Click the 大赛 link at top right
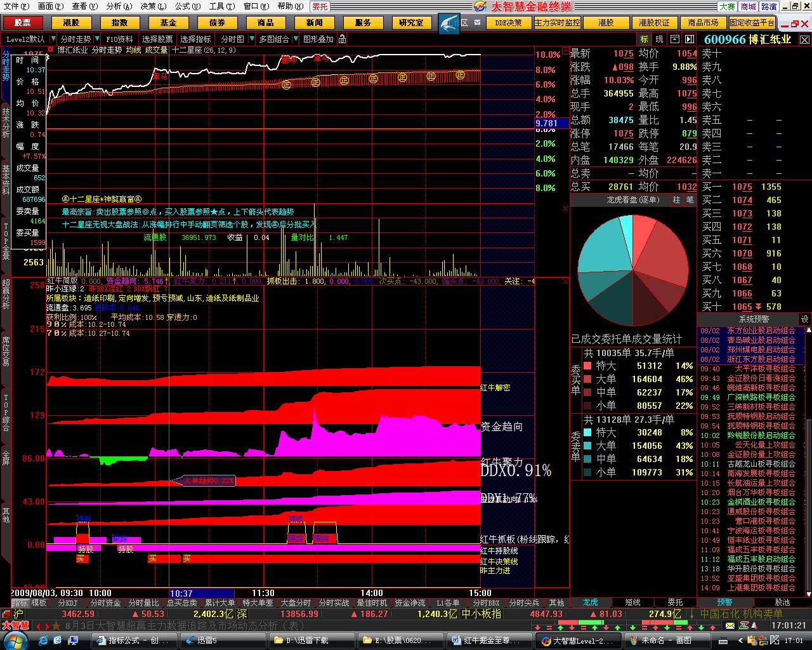812x650 pixels. click(x=727, y=6)
